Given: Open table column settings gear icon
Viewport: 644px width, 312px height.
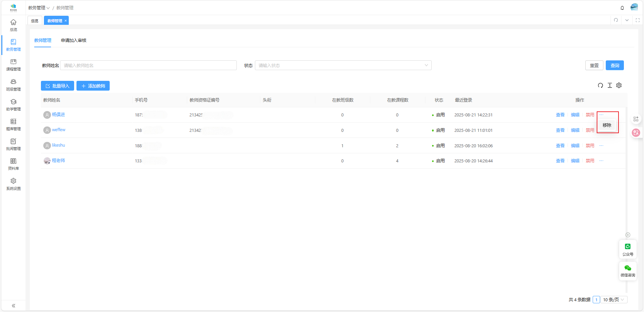Looking at the screenshot, I should click(619, 86).
